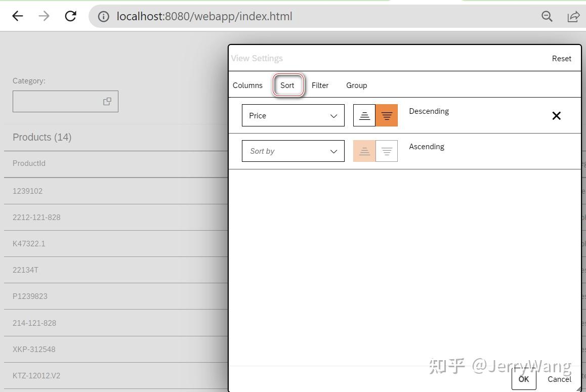Switch to the Group tab
This screenshot has height=392, width=586.
pos(357,85)
